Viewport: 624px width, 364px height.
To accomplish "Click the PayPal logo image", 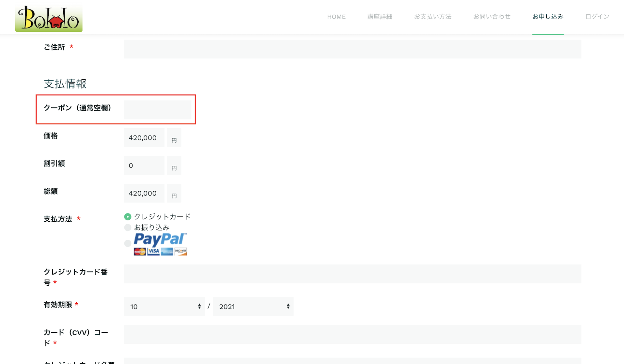I will pos(160,240).
